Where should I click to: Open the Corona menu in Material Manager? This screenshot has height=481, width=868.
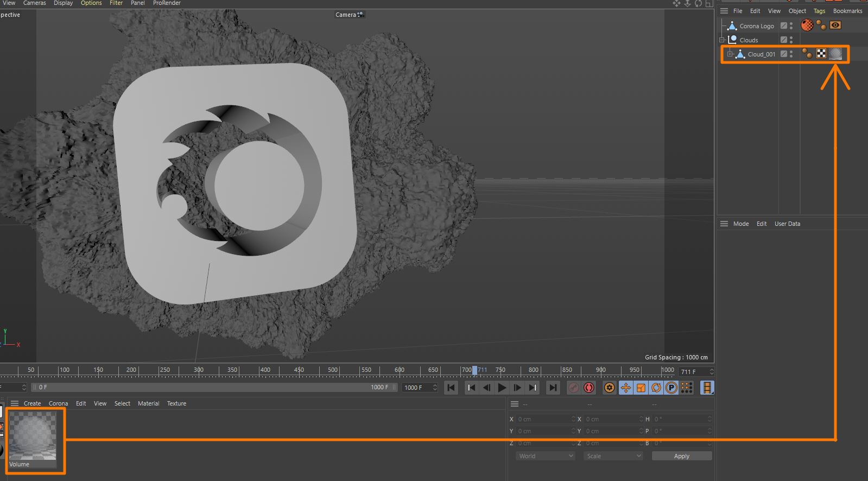(58, 403)
